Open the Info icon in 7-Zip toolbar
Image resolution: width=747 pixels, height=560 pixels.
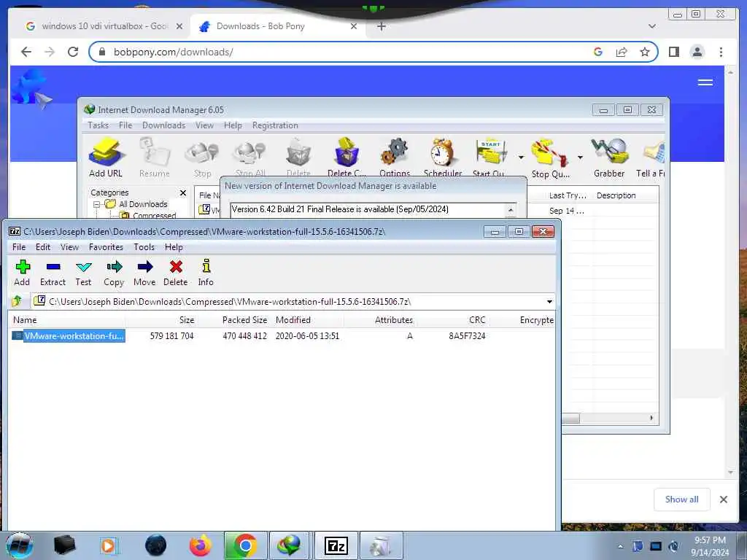tap(206, 273)
